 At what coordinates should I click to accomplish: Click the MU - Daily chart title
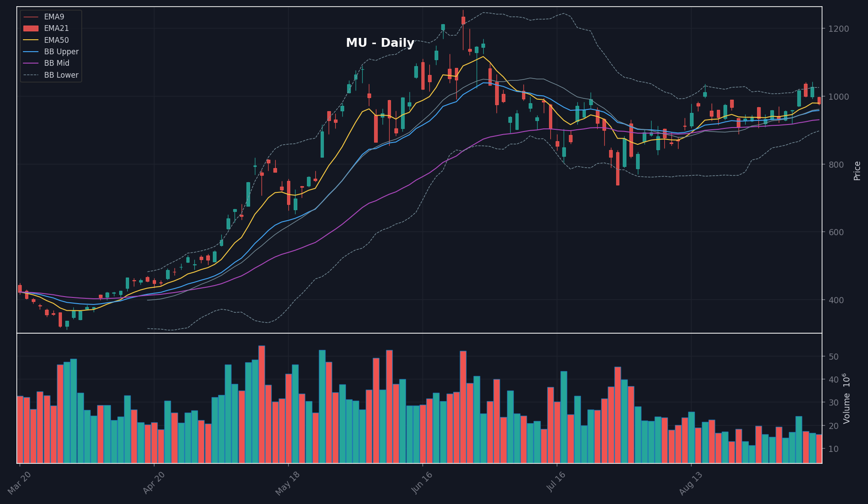click(380, 43)
